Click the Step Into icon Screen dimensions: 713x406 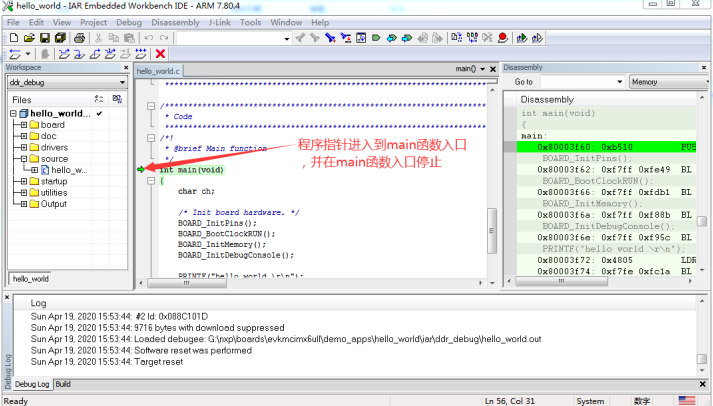79,54
